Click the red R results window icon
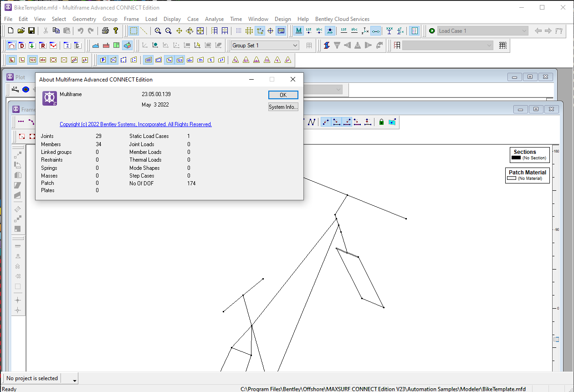The width and height of the screenshot is (574, 392). point(42,46)
